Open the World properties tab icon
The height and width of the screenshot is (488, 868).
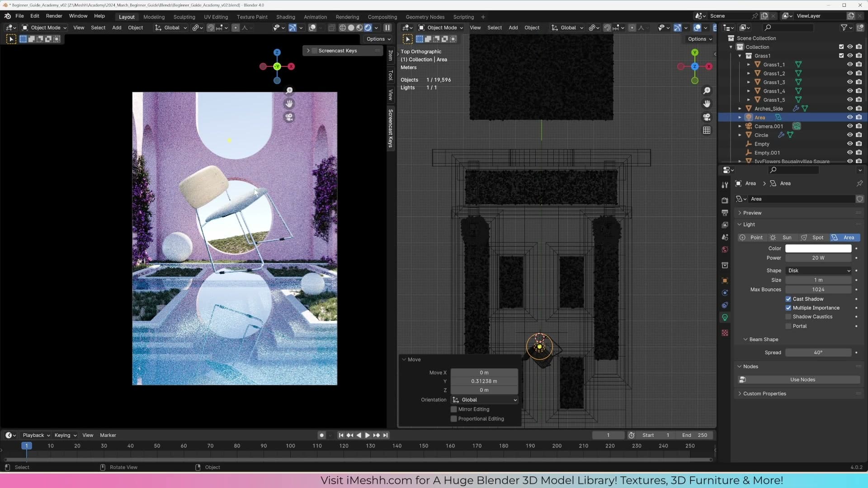click(725, 249)
